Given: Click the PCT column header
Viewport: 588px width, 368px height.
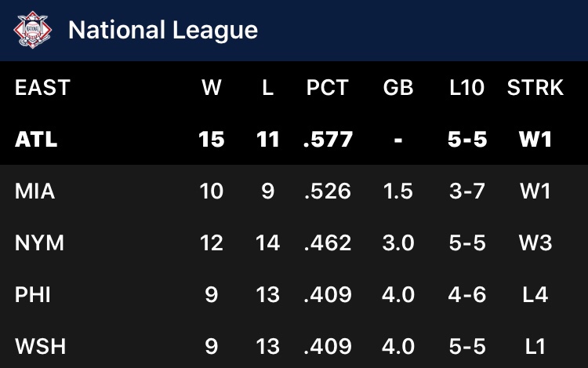Looking at the screenshot, I should pyautogui.click(x=327, y=88).
